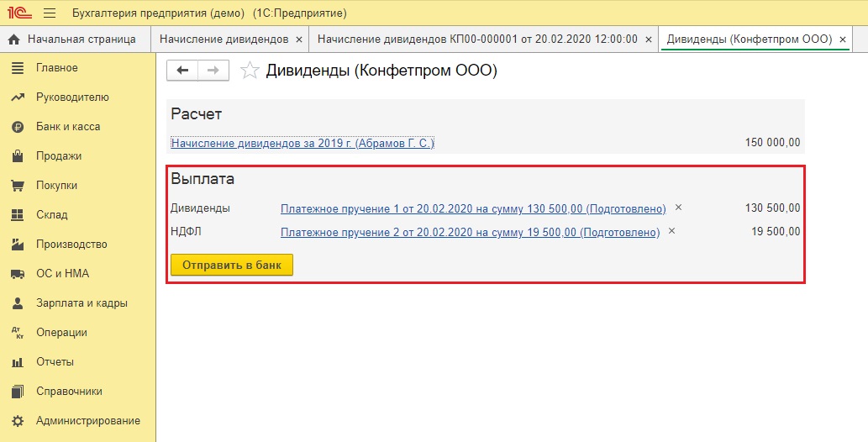Click the Выплата section heading
Viewport: 868px width, 442px height.
tap(203, 179)
